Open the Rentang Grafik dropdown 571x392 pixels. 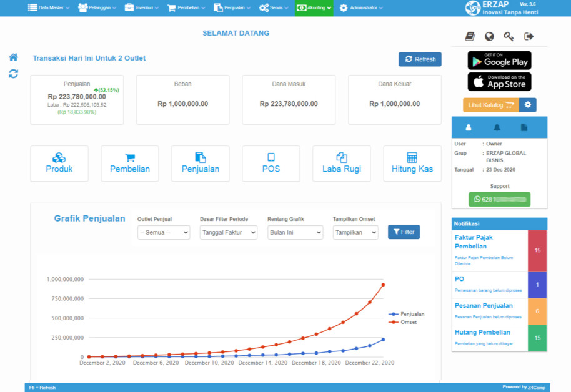pyautogui.click(x=295, y=232)
